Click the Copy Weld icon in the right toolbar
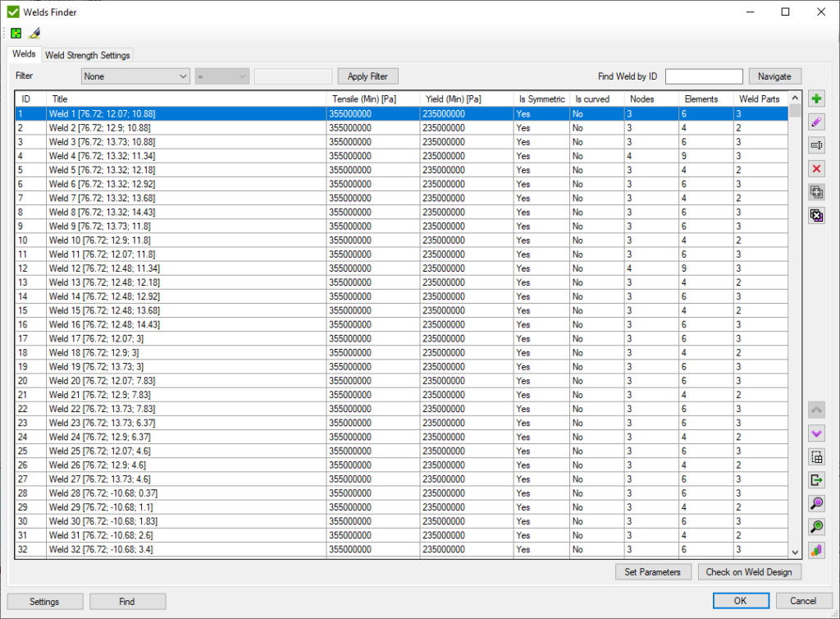The image size is (840, 619). pos(816,191)
